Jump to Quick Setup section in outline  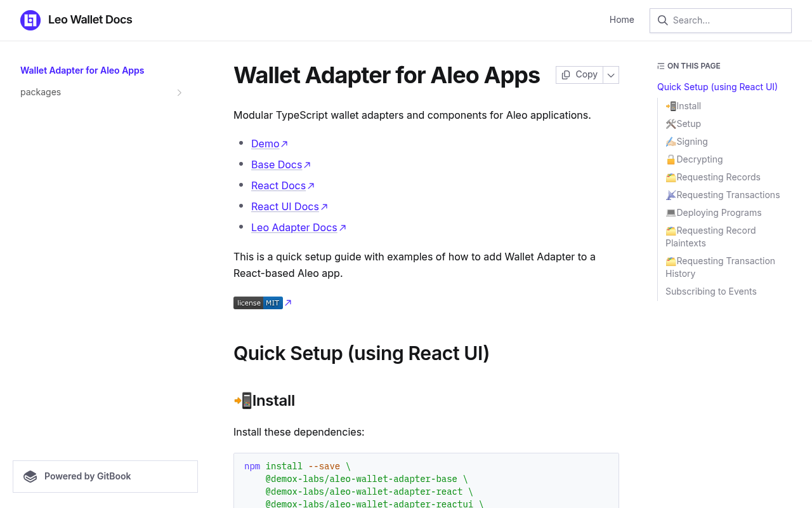717,87
